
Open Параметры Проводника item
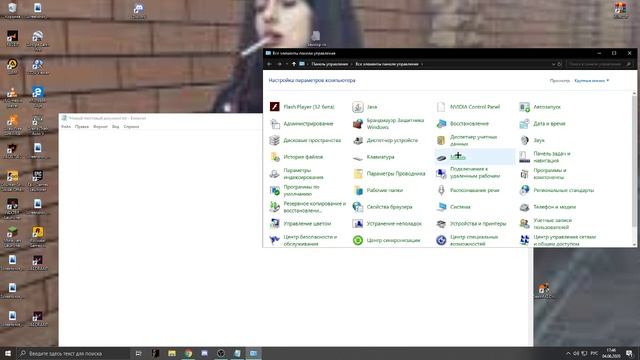pyautogui.click(x=389, y=174)
